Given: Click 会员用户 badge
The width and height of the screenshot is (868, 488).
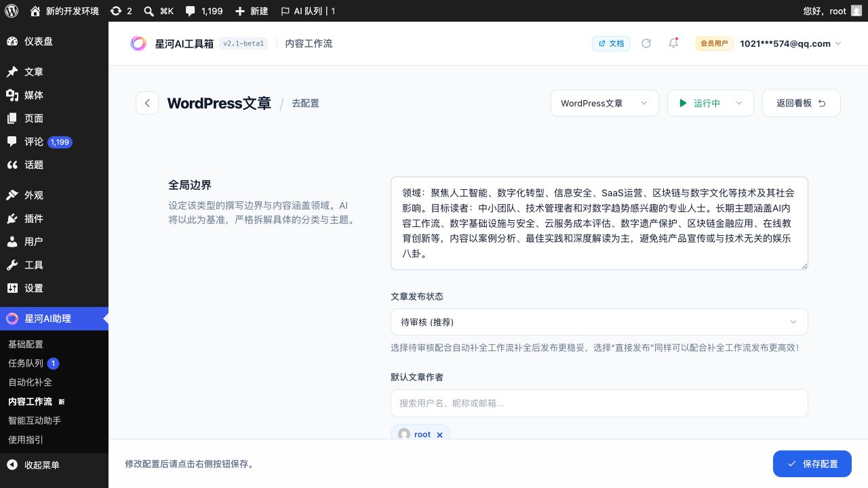Looking at the screenshot, I should tap(714, 43).
